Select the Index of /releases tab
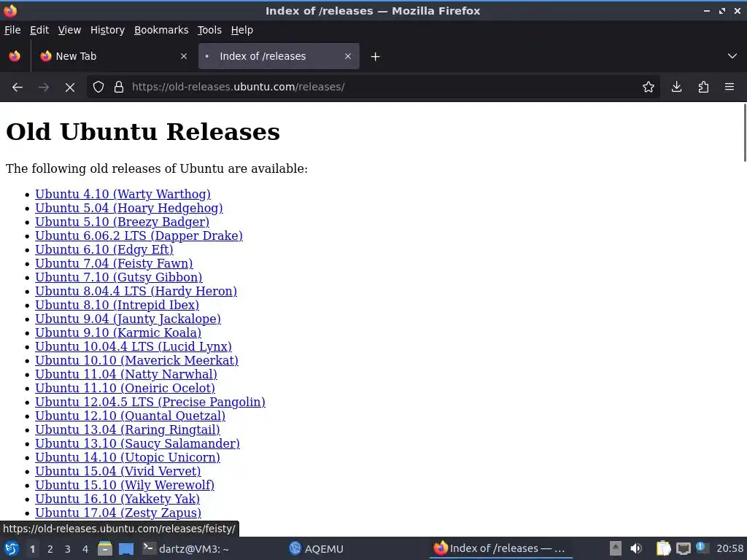 279,56
